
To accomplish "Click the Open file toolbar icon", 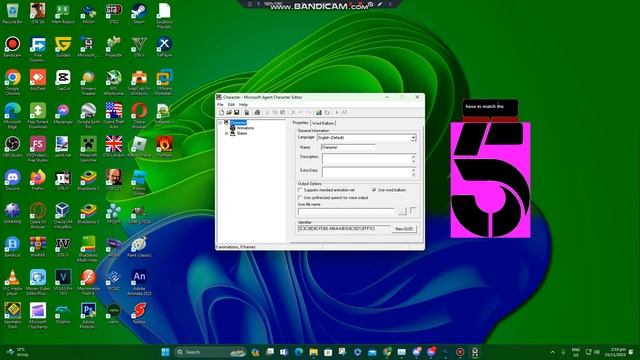I will 229,113.
